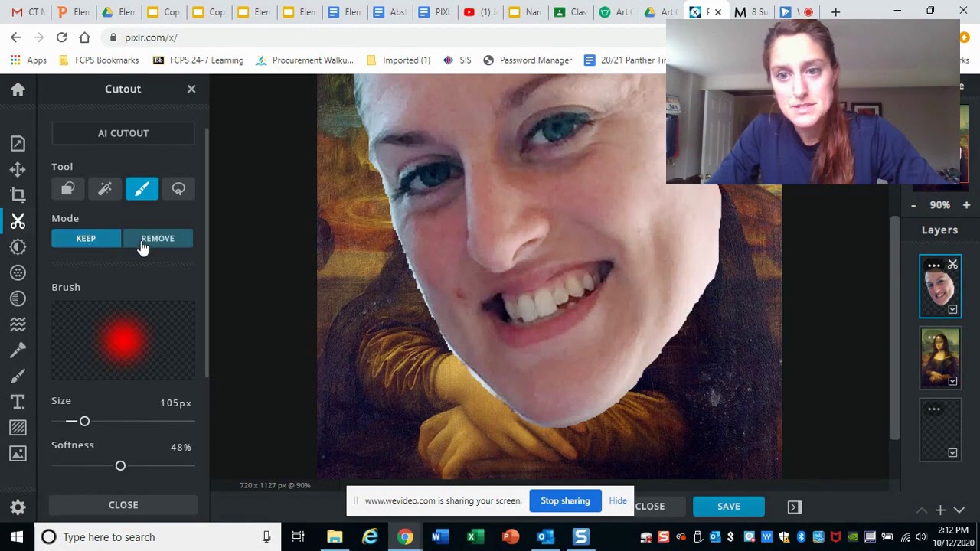980x551 pixels.
Task: Open options menu for the face layer
Action: click(934, 266)
